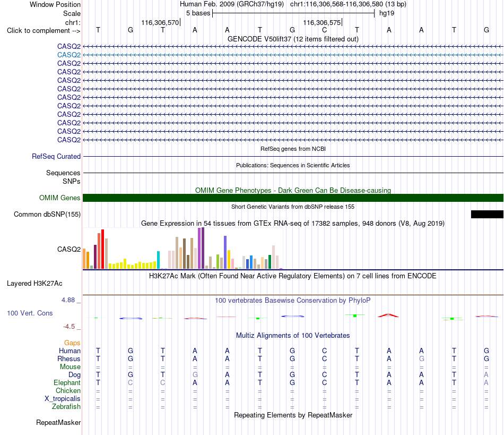Click the Mouse alignment row label
504x435 pixels.
click(71, 367)
